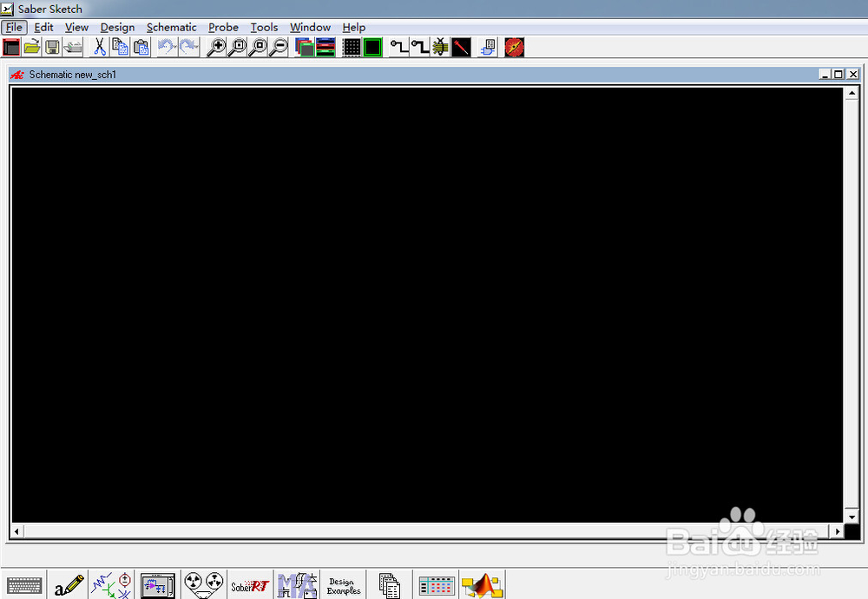Viewport: 868px width, 599px height.
Task: Click the red probe tool icon
Action: (x=461, y=47)
